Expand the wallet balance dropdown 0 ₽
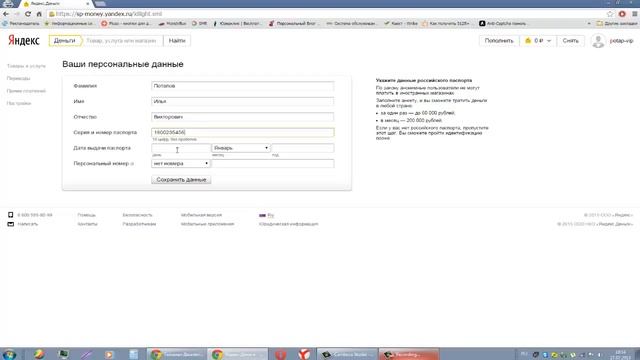 click(x=538, y=41)
